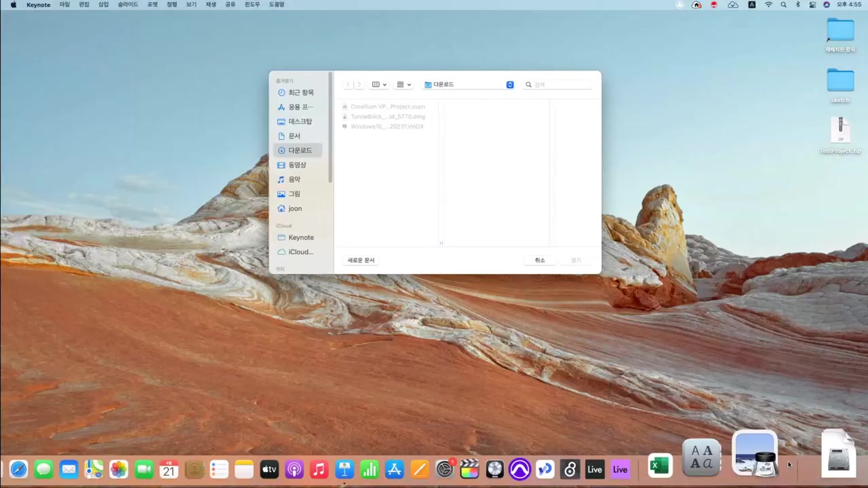Expand the column view mode dropdown
Image resolution: width=868 pixels, height=488 pixels.
click(379, 85)
